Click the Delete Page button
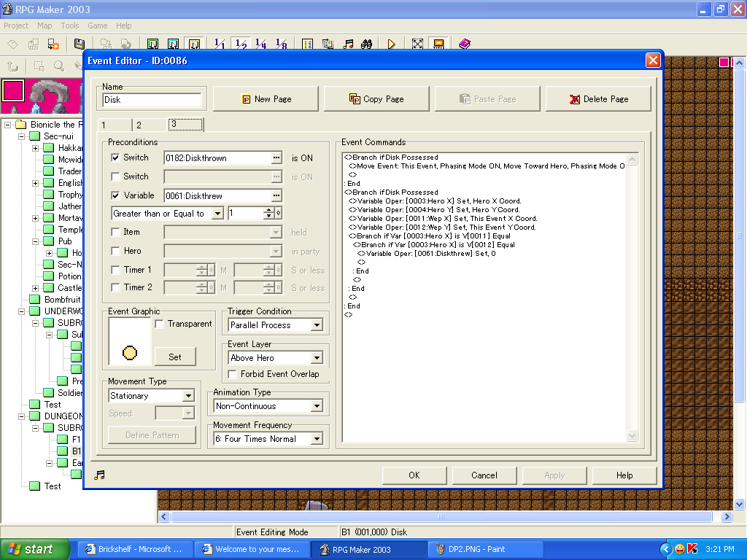 (598, 99)
